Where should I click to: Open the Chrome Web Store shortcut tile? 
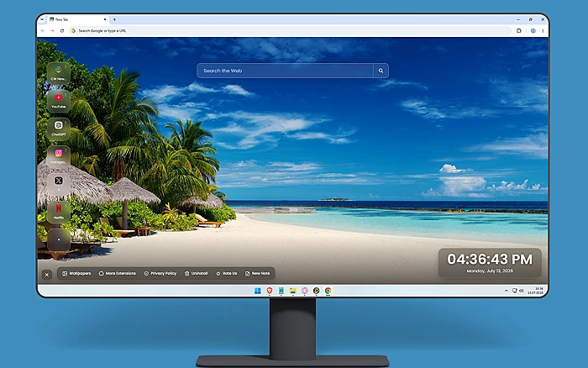[59, 74]
